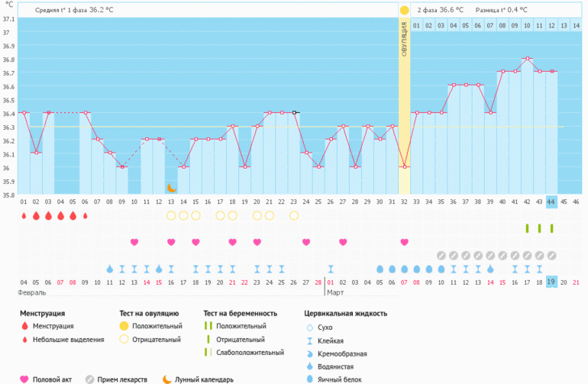Click the phase 2 day 01 header cell
The width and height of the screenshot is (588, 384).
pyautogui.click(x=417, y=26)
